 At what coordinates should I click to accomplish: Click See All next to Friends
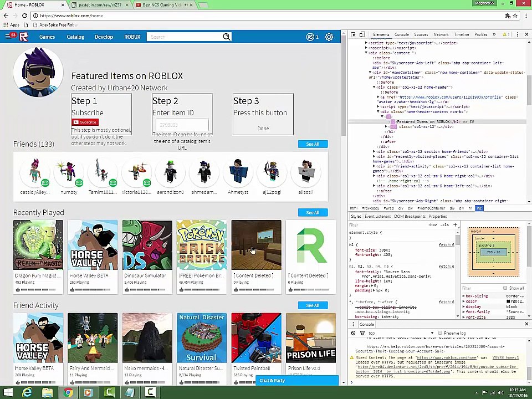tap(313, 144)
